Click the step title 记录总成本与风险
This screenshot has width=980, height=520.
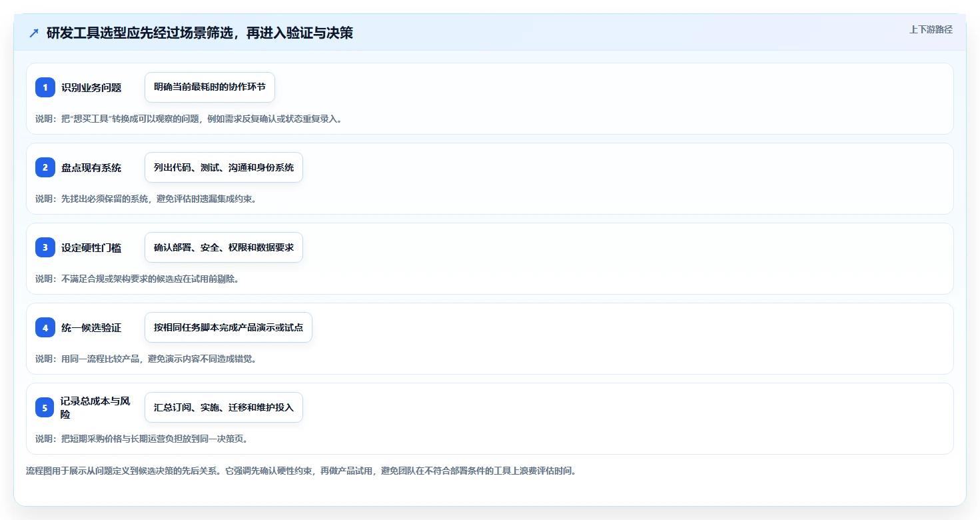[95, 407]
